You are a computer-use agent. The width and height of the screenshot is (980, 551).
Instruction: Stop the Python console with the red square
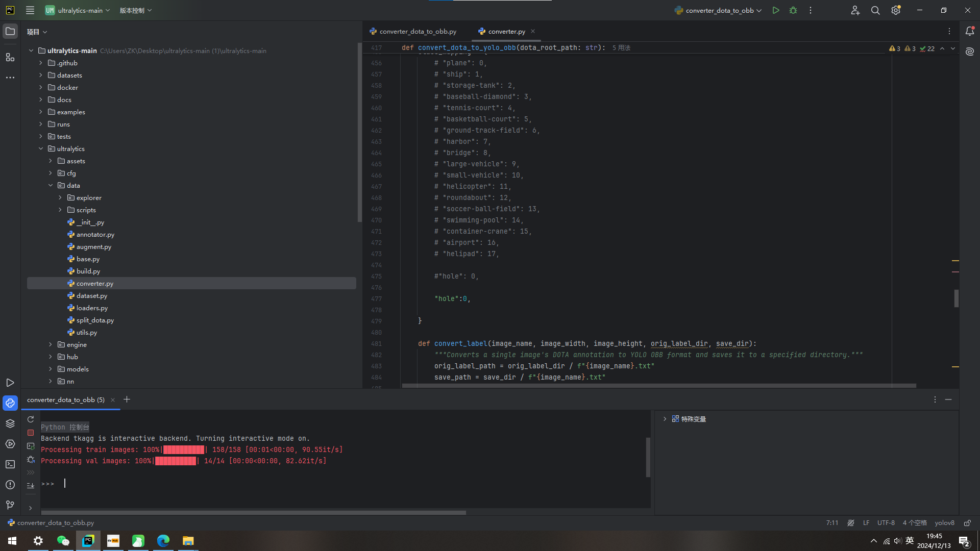coord(31,433)
